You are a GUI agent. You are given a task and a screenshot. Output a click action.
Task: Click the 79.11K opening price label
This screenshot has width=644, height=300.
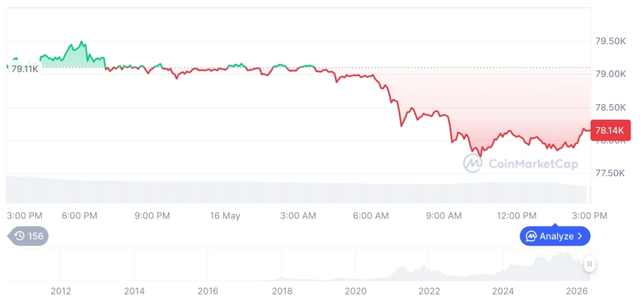(x=25, y=69)
